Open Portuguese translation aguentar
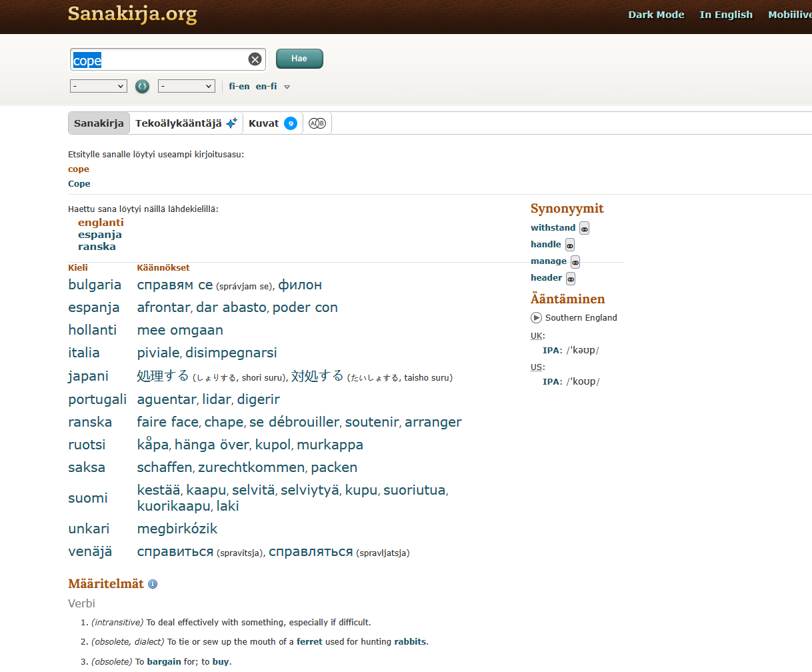The height and width of the screenshot is (672, 812). click(x=167, y=400)
